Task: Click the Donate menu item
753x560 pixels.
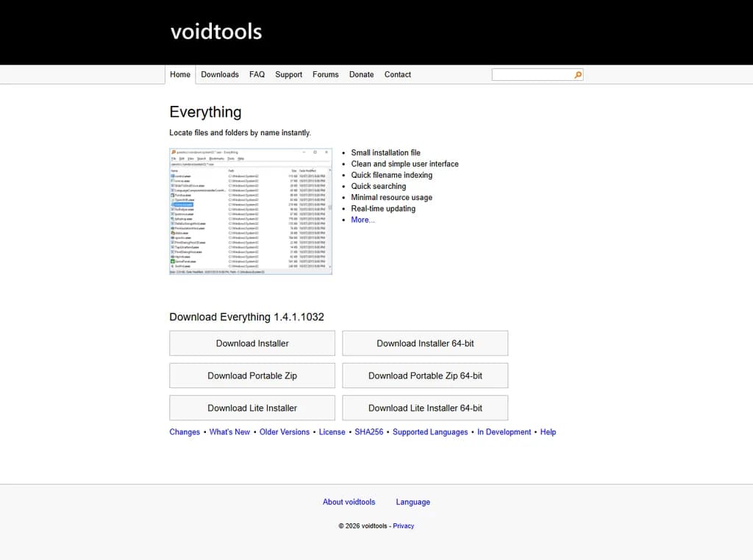Action: (x=361, y=74)
